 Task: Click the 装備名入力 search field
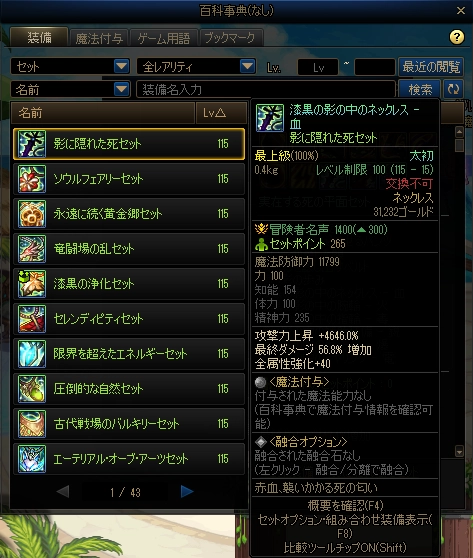click(x=266, y=89)
